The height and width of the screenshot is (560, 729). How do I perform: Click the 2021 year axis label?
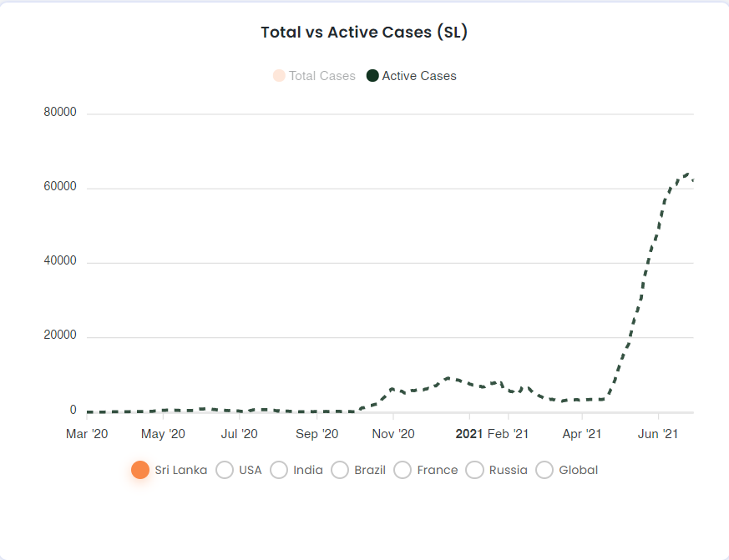pos(469,434)
